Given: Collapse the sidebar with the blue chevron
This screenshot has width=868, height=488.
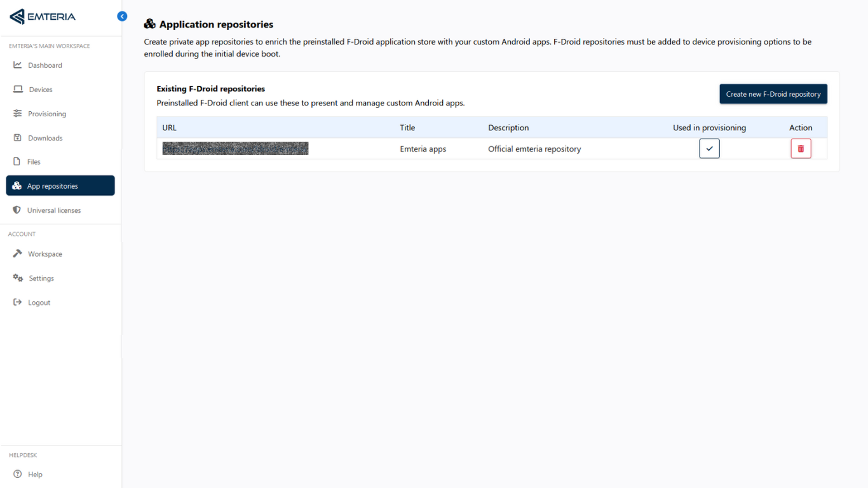Looking at the screenshot, I should [122, 16].
